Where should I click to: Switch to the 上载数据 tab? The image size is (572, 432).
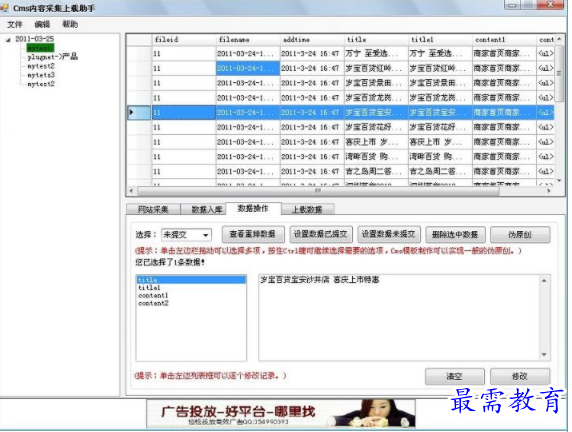(307, 209)
